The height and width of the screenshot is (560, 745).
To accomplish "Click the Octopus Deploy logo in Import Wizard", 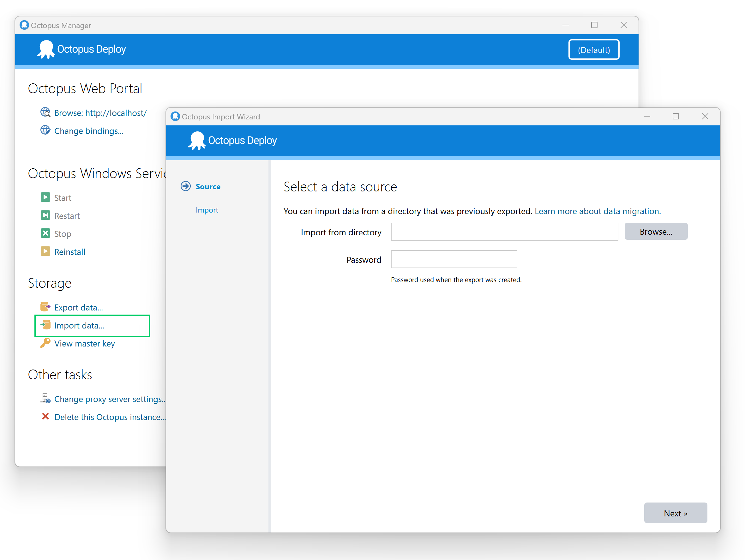I will [x=232, y=141].
